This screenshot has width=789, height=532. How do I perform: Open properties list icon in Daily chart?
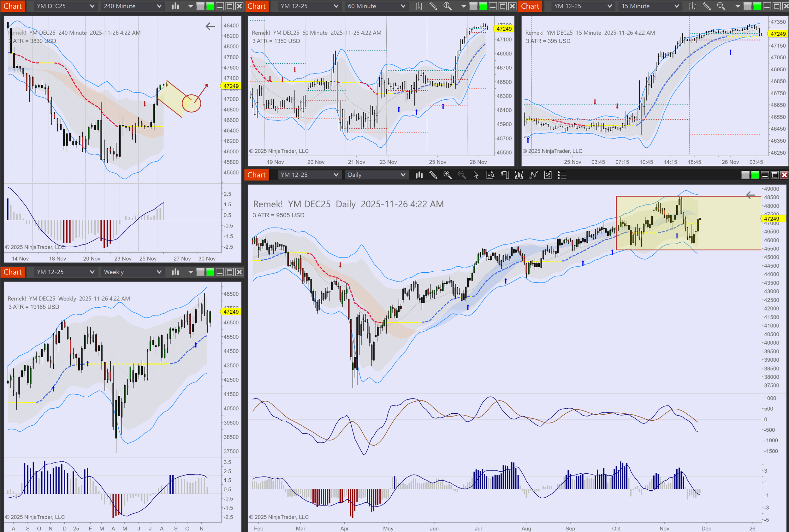[x=562, y=175]
